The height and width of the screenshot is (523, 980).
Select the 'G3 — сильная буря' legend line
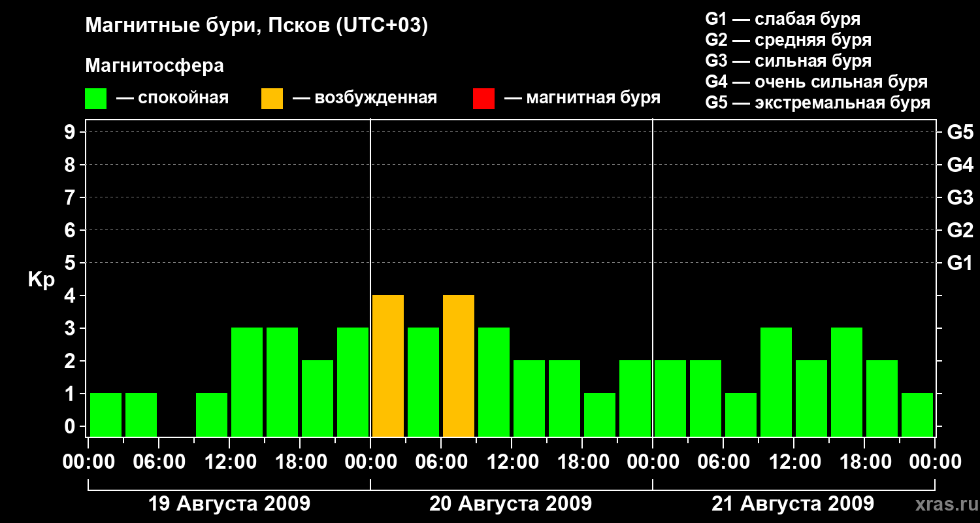[x=788, y=60]
